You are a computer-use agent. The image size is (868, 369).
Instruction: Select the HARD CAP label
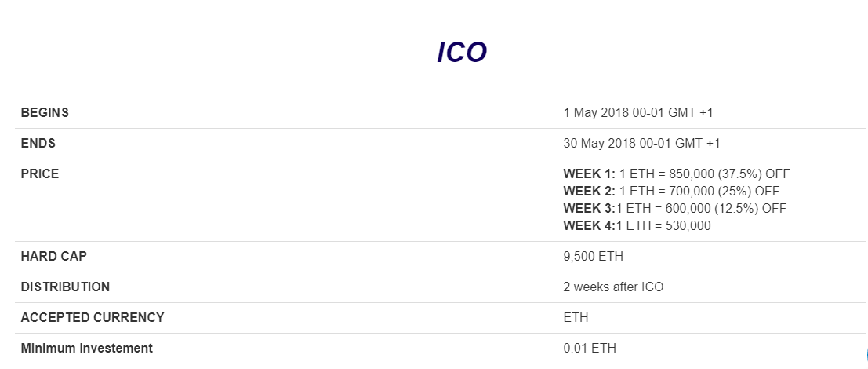click(x=53, y=256)
